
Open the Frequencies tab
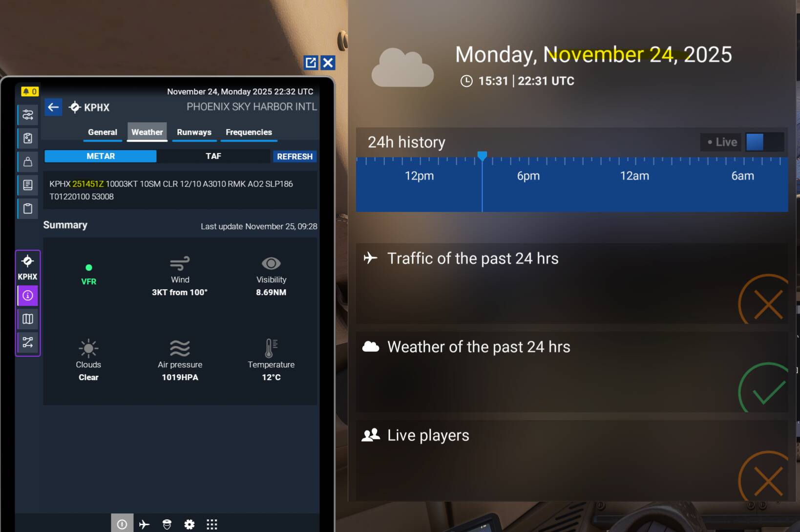coord(249,132)
